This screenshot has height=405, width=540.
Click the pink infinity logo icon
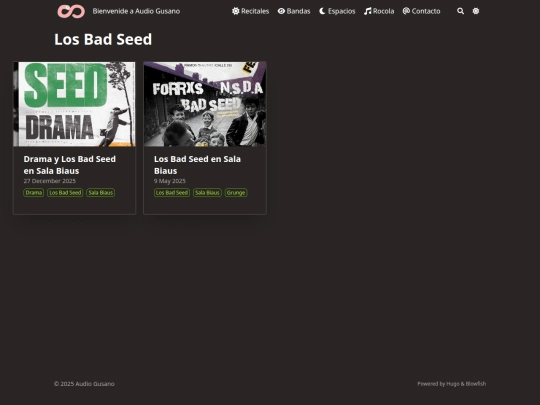click(x=71, y=11)
